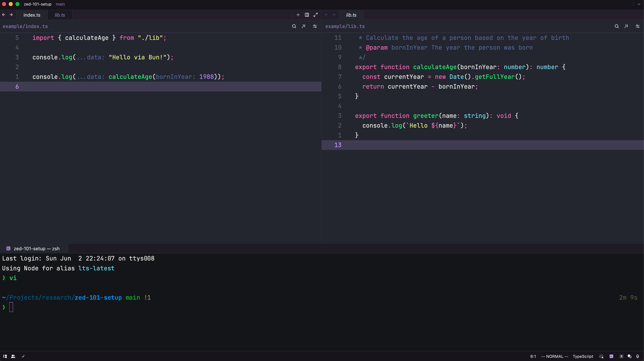Click the -- NORMAL -- vim mode indicator
The width and height of the screenshot is (644, 361).
point(554,356)
